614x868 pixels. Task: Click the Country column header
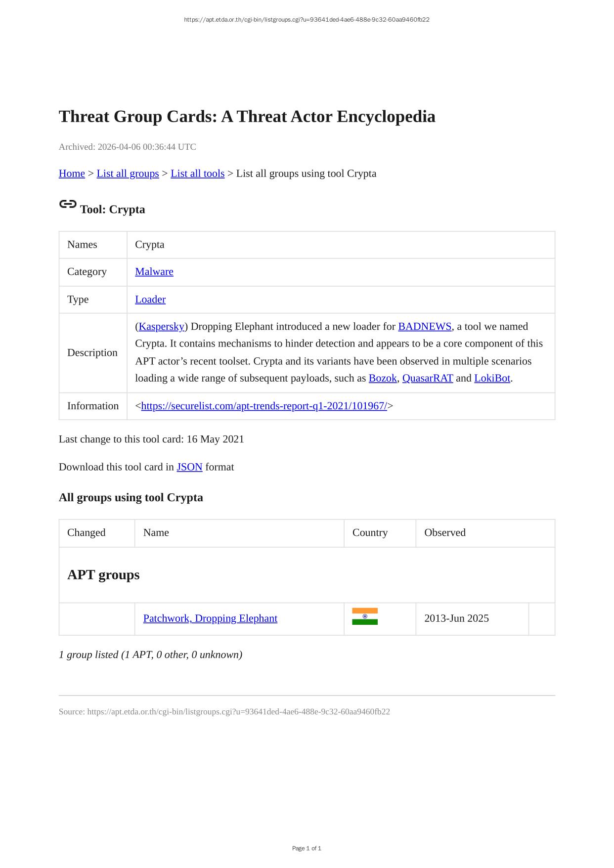370,533
